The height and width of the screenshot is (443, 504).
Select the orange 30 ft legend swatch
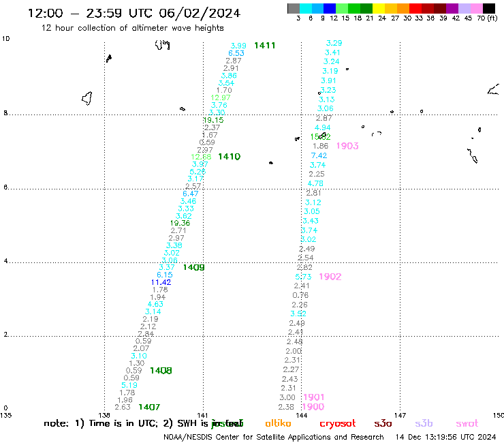click(x=403, y=8)
